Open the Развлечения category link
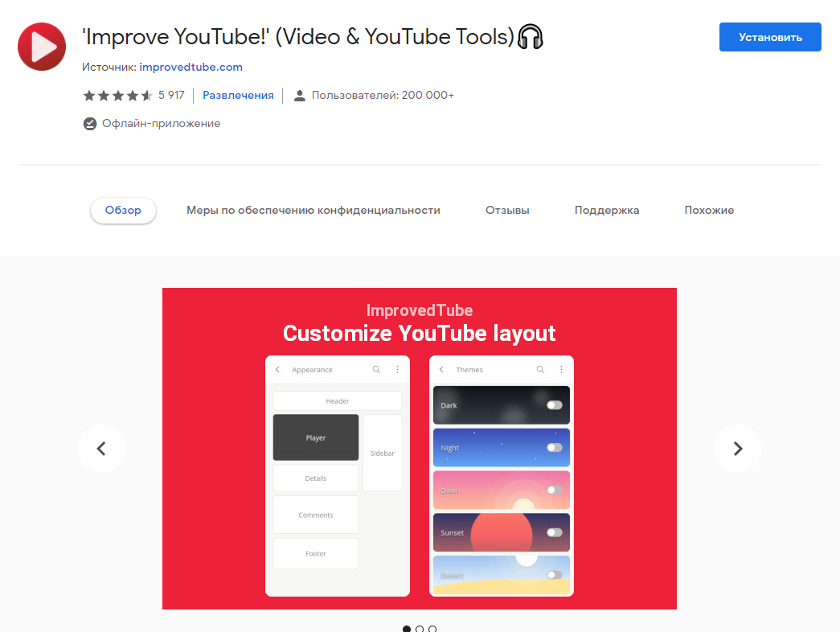 click(x=238, y=96)
